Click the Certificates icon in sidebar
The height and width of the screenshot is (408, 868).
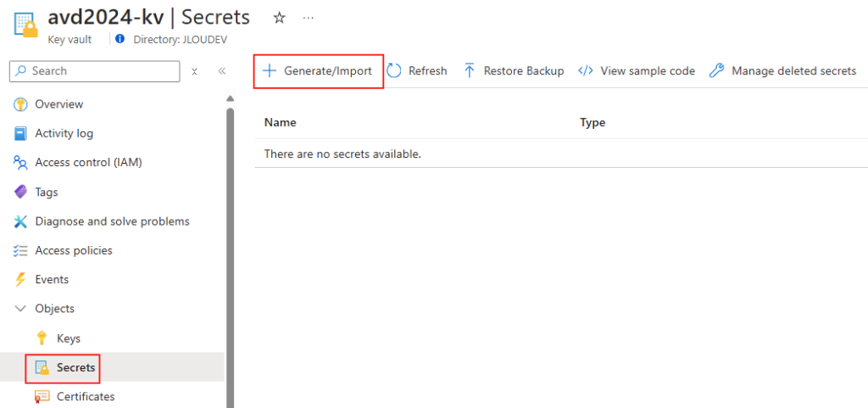pos(42,397)
